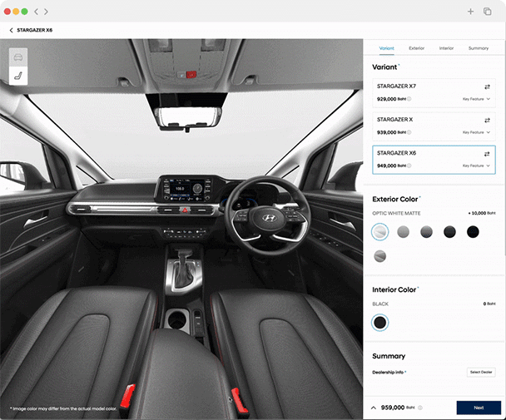The width and height of the screenshot is (506, 420).
Task: Click the STARGAZER X7 compare arrows icon
Action: tap(487, 86)
